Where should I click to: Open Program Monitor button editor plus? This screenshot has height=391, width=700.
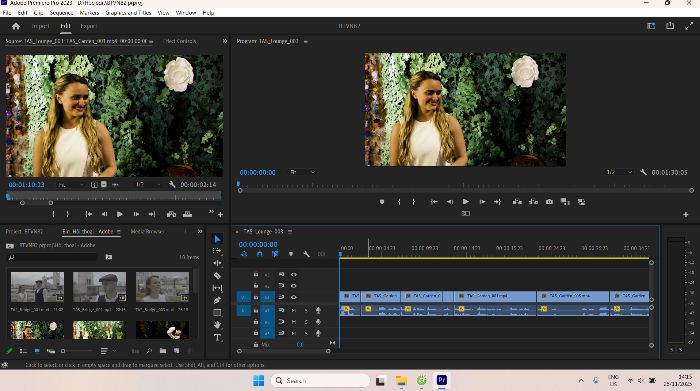(686, 215)
